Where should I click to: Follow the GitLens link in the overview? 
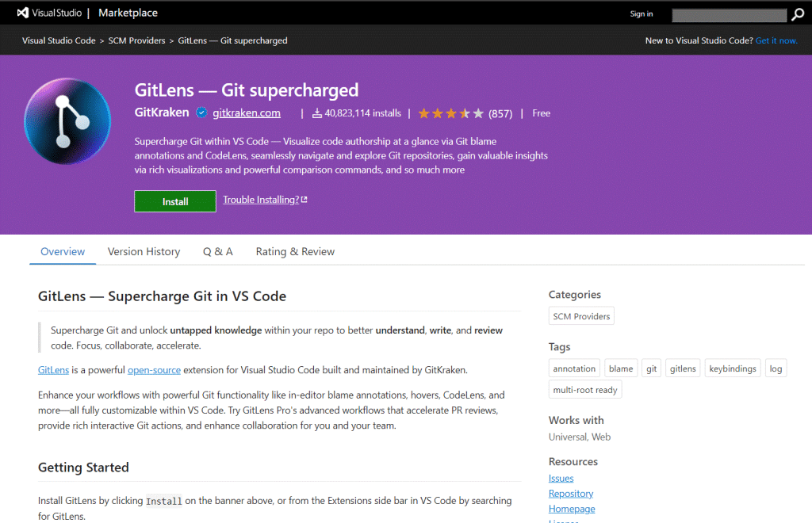click(x=53, y=370)
